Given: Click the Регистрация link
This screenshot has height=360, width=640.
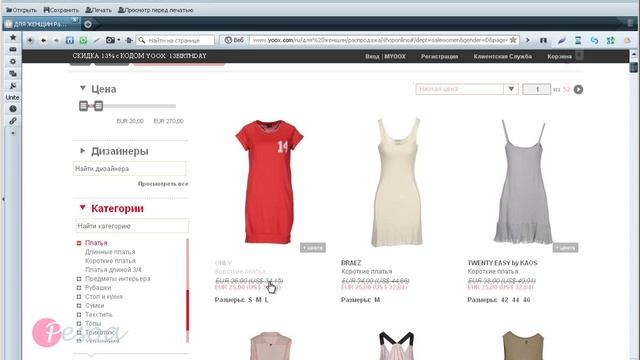Looking at the screenshot, I should pos(440,56).
